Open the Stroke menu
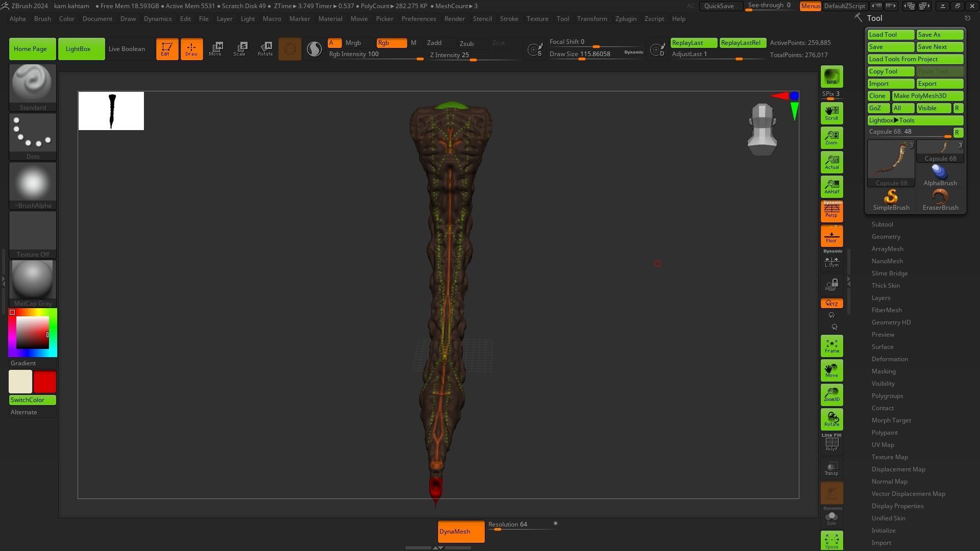 (508, 19)
